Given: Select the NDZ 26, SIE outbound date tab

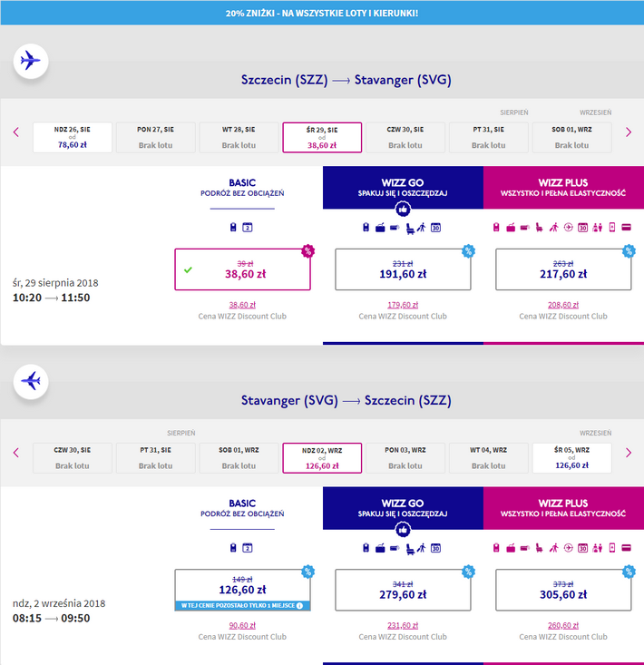Looking at the screenshot, I should 73,138.
